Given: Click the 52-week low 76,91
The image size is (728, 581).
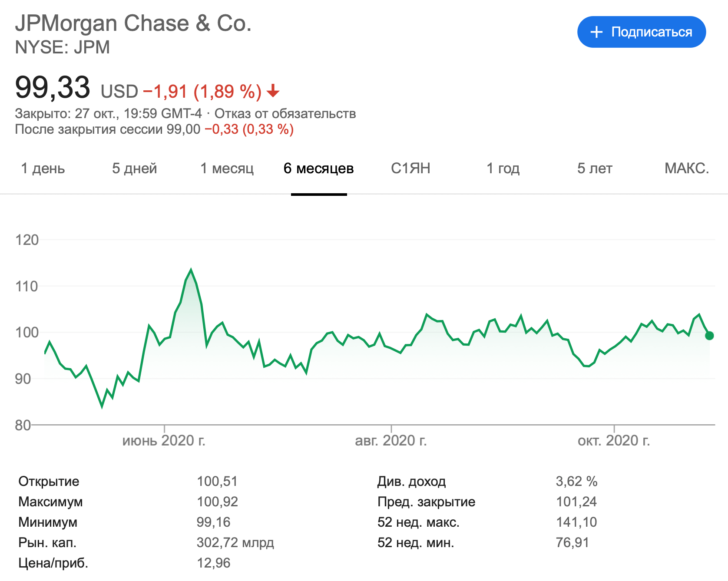Looking at the screenshot, I should 572,542.
